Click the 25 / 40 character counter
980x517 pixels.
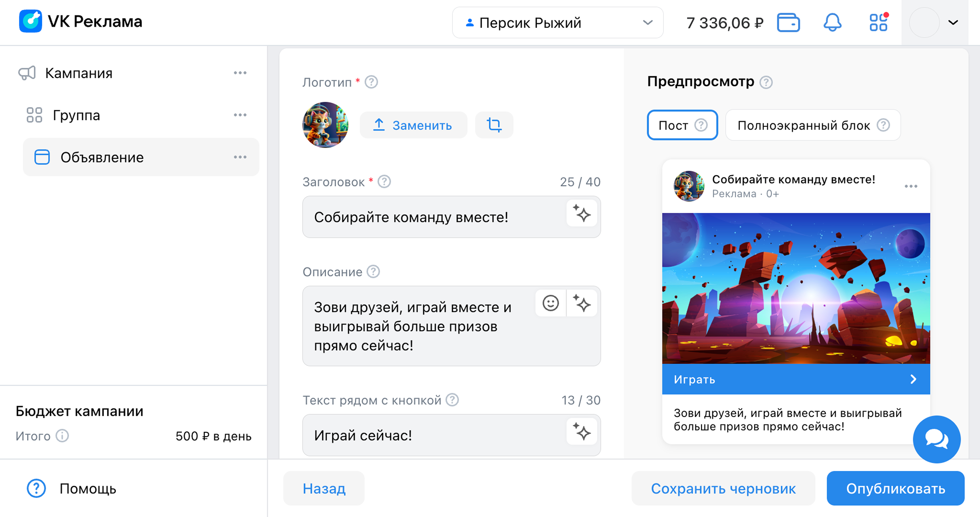pyautogui.click(x=580, y=182)
